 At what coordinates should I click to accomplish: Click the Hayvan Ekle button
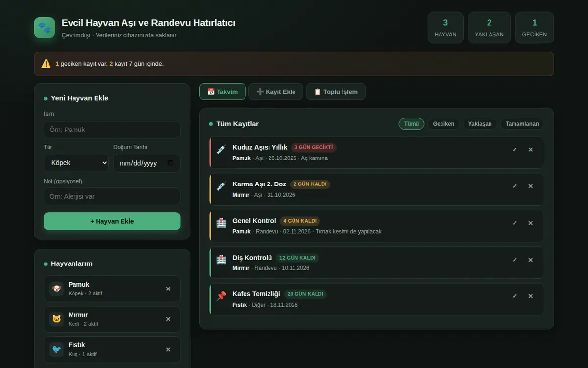112,221
